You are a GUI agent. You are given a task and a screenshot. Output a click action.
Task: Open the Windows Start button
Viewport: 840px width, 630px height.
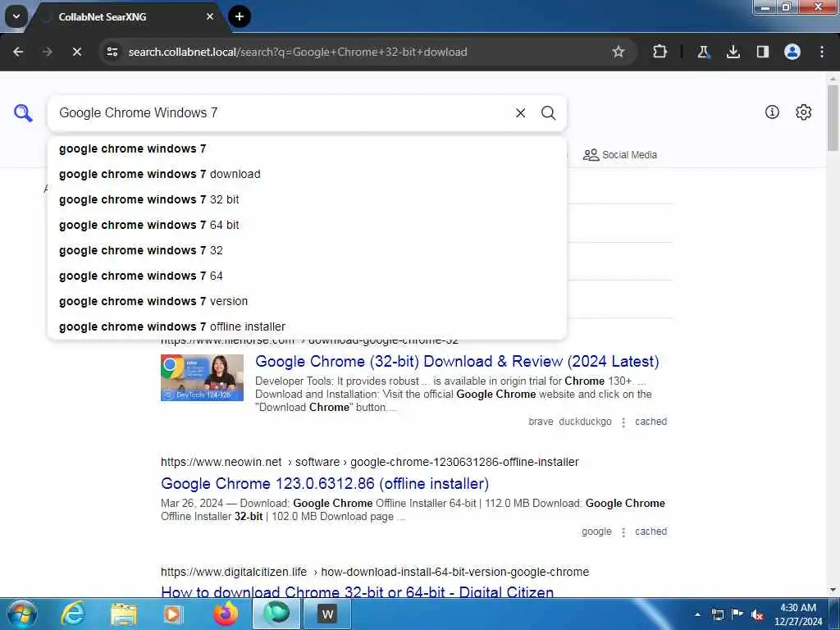(21, 614)
